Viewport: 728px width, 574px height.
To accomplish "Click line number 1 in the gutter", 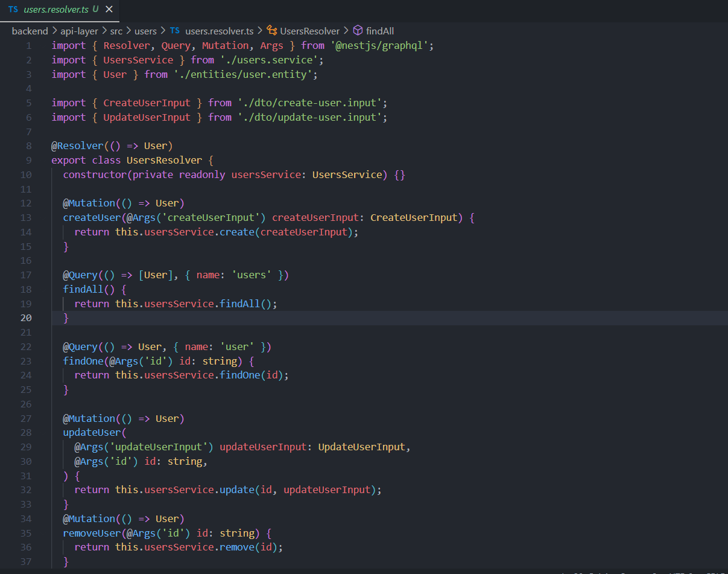I will (x=29, y=46).
